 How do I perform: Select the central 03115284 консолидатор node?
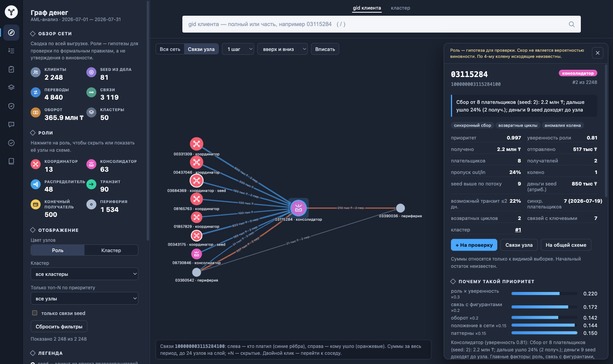[298, 208]
